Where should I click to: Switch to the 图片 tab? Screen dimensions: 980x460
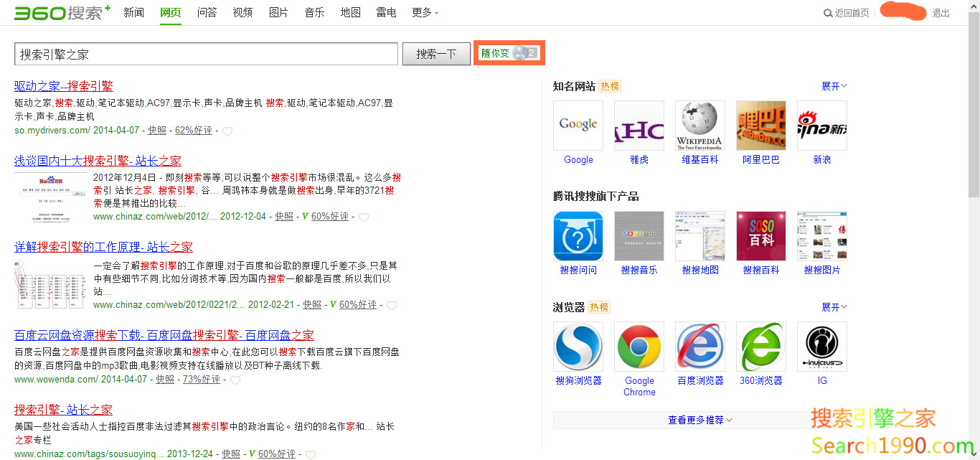279,12
